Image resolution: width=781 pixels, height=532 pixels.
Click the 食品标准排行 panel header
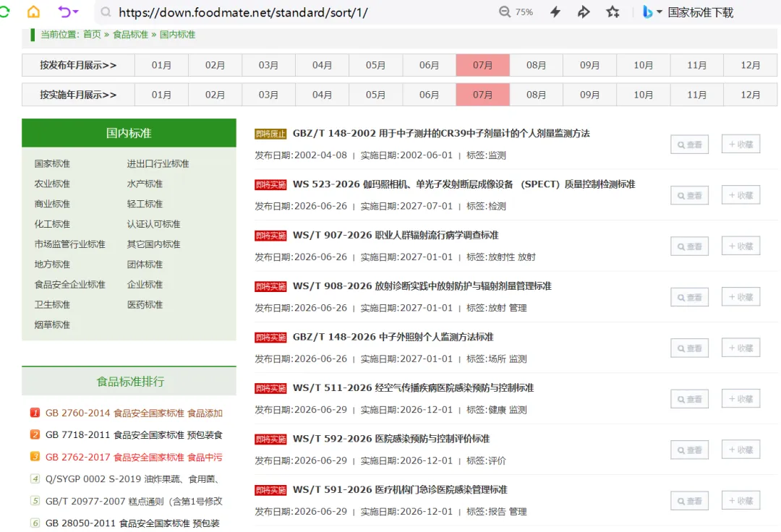point(129,381)
